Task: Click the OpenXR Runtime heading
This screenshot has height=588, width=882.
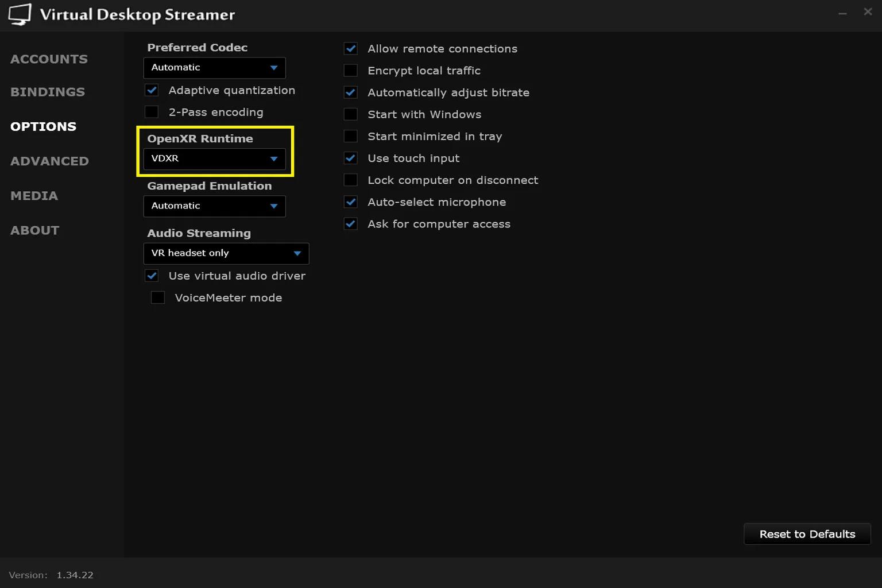Action: click(200, 139)
